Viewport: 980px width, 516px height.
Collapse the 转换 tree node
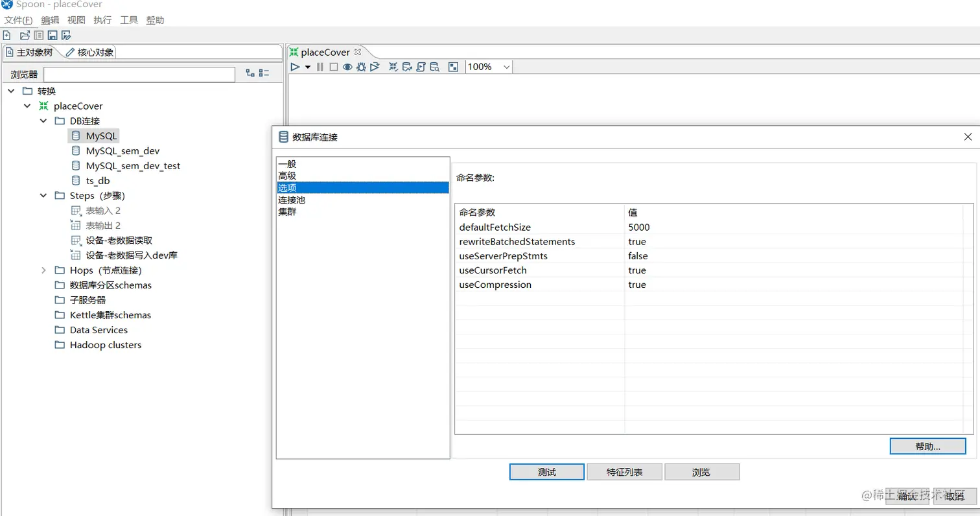coord(11,91)
